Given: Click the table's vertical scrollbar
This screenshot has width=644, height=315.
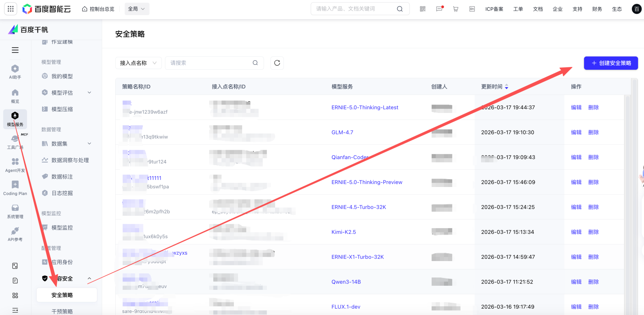Looking at the screenshot, I should pos(634,196).
